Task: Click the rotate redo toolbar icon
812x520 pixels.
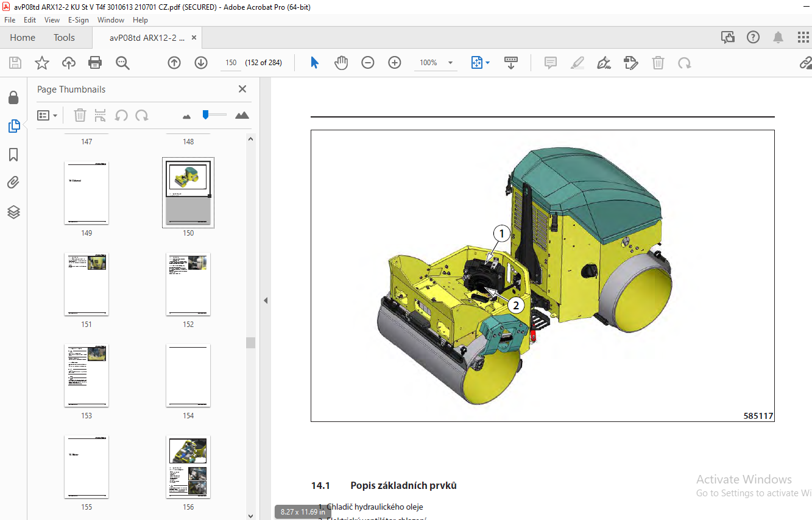Action: 685,63
